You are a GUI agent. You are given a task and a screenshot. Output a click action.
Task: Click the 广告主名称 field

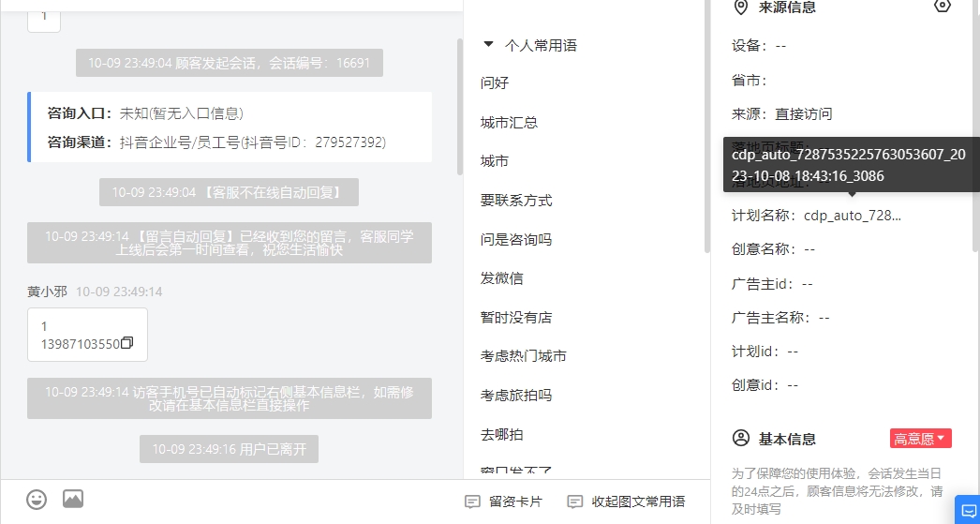click(780, 318)
